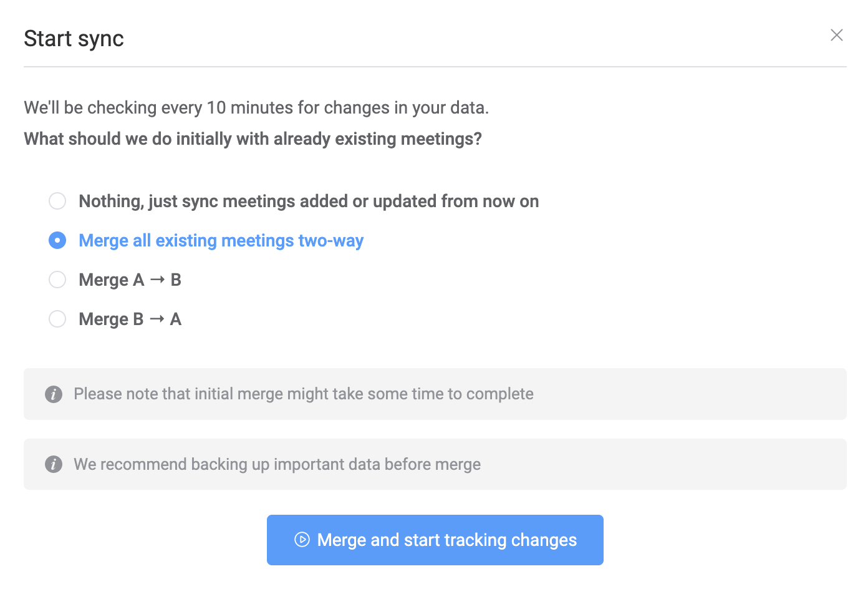Click the filled radio circle for two-way merge
Image resolution: width=868 pixels, height=589 pixels.
[57, 240]
